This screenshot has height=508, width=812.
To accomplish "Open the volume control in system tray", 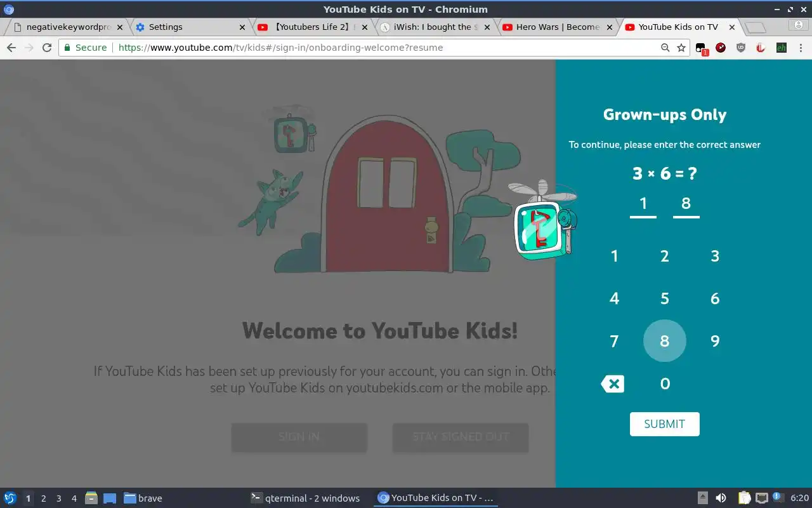I will click(x=721, y=498).
